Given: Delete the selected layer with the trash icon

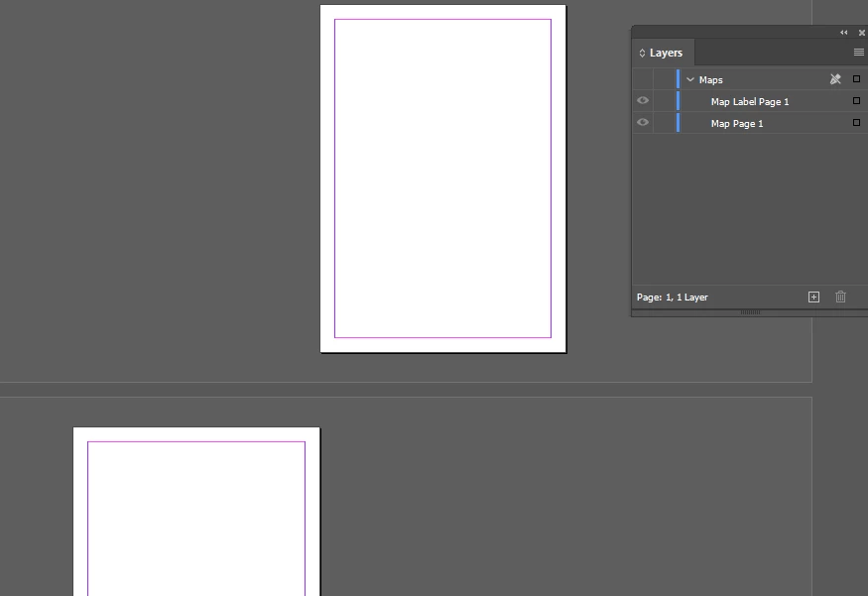Looking at the screenshot, I should pyautogui.click(x=840, y=298).
